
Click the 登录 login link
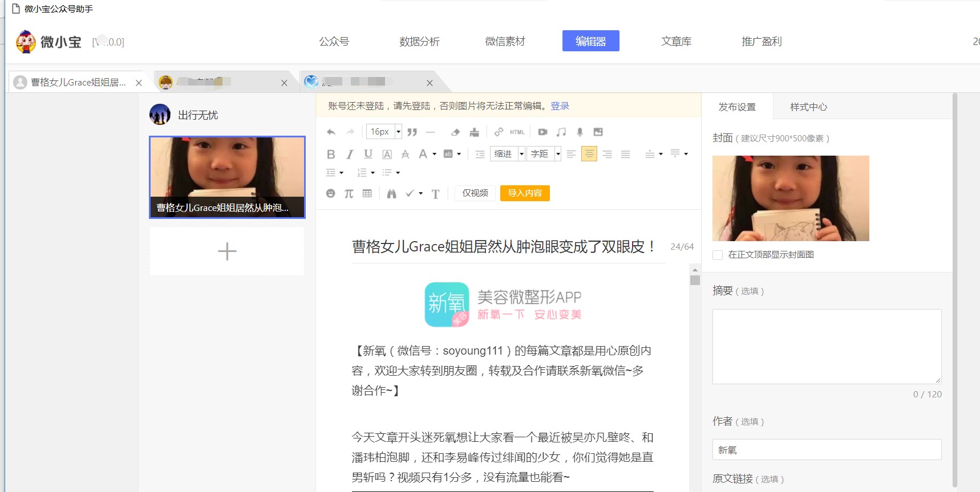tap(560, 106)
